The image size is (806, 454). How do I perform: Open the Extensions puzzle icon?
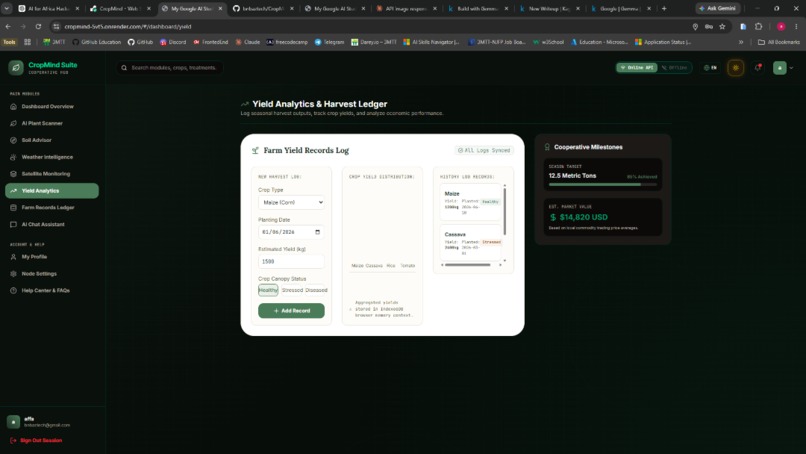pos(759,26)
